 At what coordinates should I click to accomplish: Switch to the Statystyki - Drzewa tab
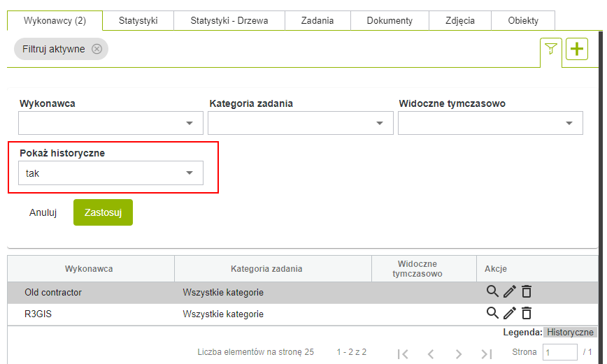click(229, 20)
